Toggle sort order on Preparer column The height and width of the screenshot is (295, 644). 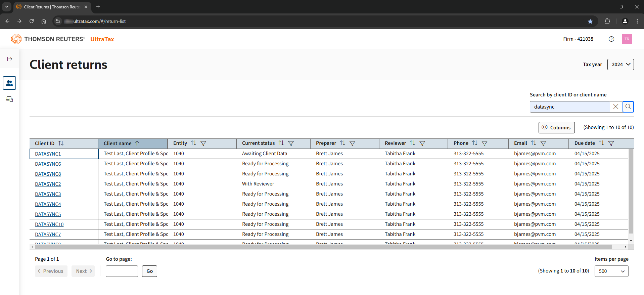pyautogui.click(x=342, y=143)
